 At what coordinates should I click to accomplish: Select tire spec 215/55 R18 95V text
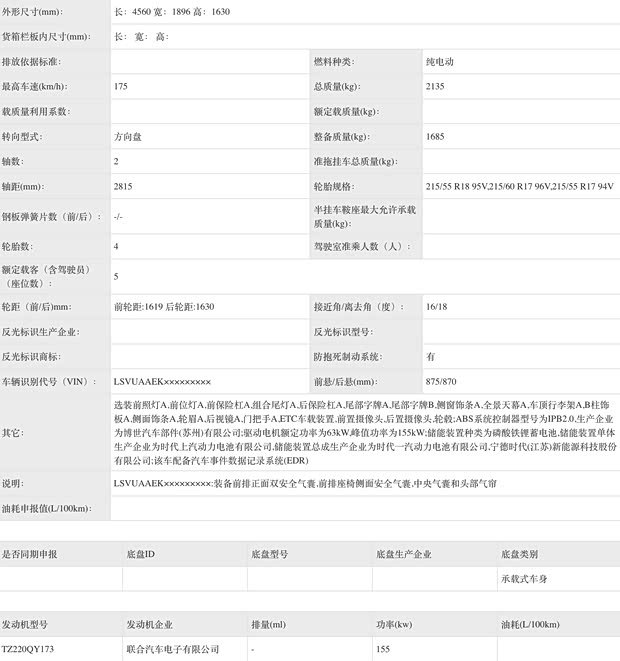(x=456, y=186)
